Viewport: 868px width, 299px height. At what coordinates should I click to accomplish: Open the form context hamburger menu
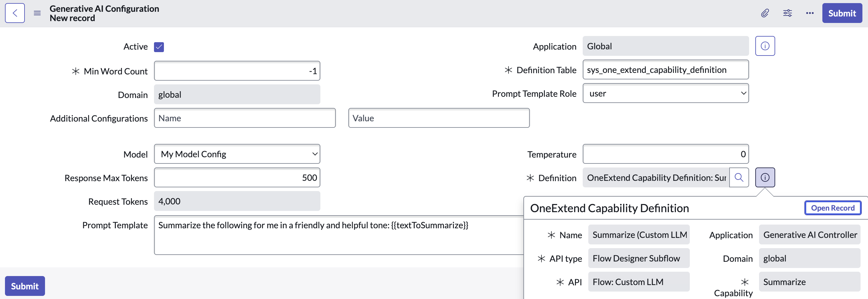(x=37, y=13)
